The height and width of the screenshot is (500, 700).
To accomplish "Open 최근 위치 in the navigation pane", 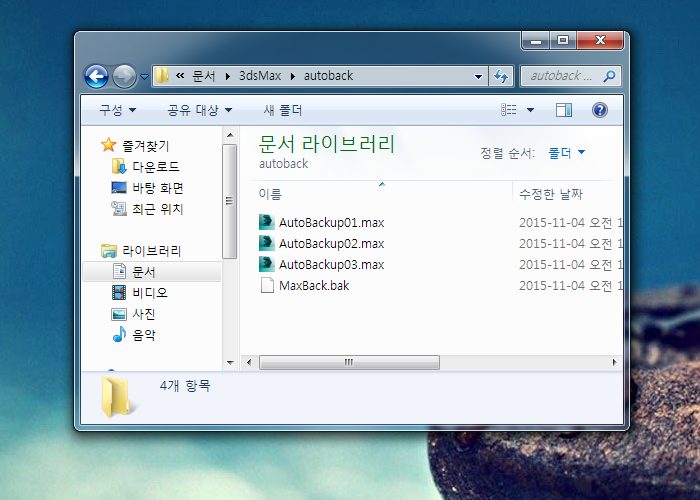I will [158, 209].
